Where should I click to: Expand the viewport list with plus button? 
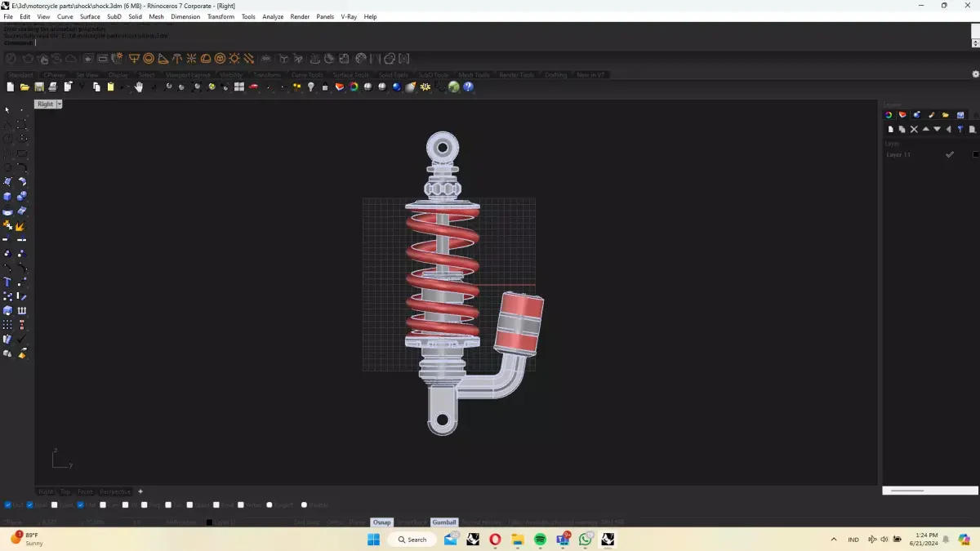point(140,491)
